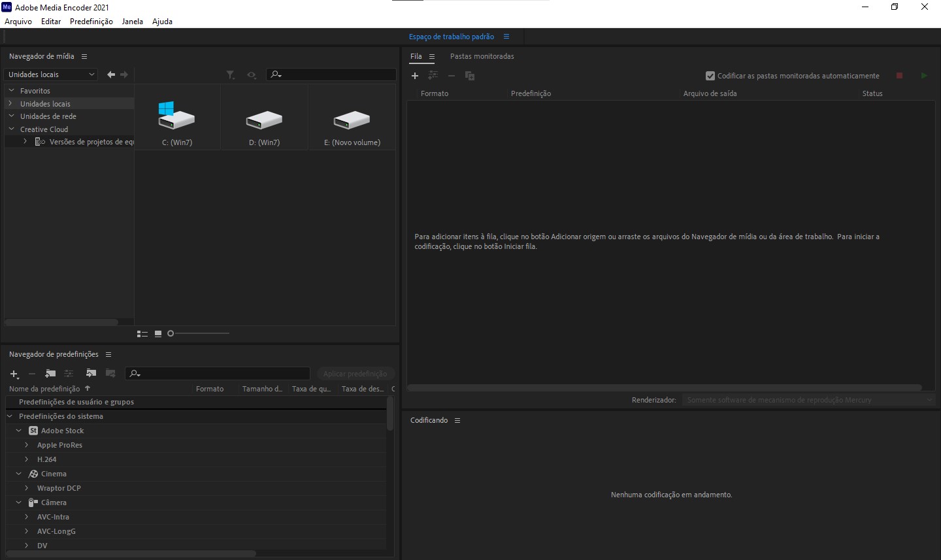
Task: Expand the Wraptor DCP preset group
Action: pyautogui.click(x=27, y=488)
